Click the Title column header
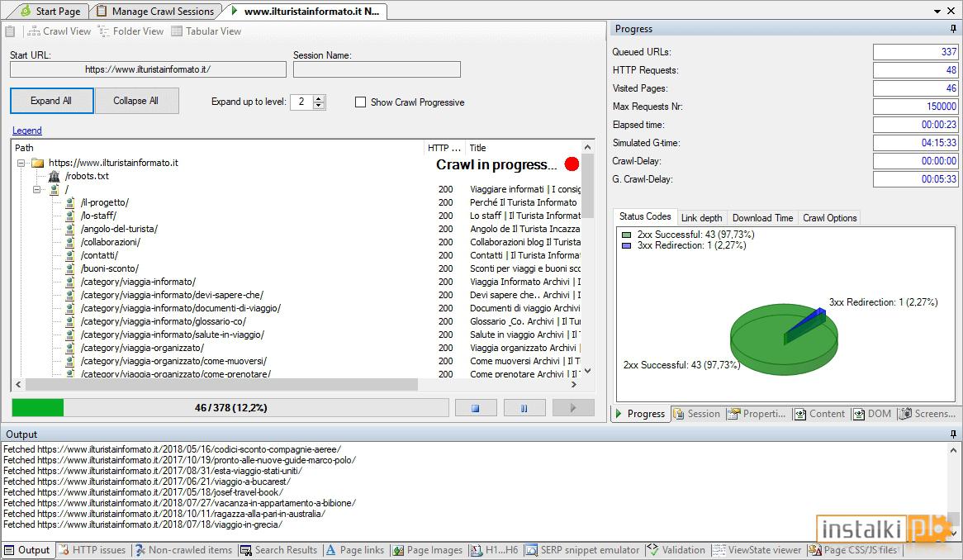Viewport: 963px width, 560px height. (x=522, y=148)
